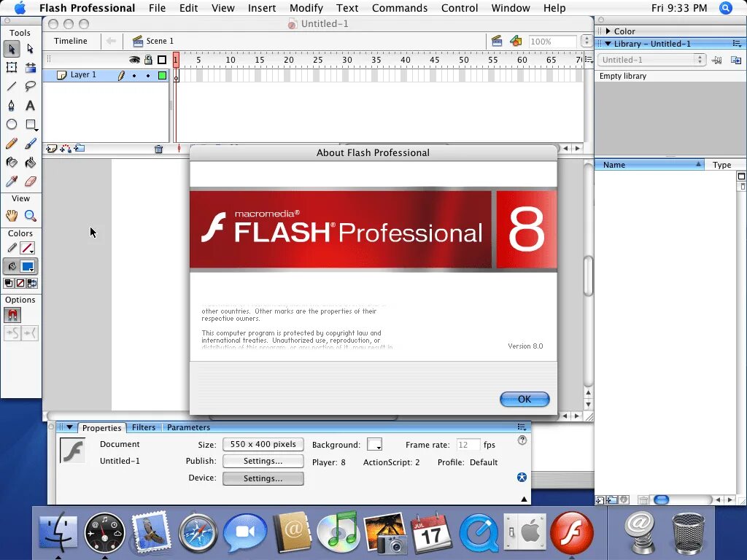
Task: Expand the Property inspector bottom triangle
Action: [x=524, y=499]
